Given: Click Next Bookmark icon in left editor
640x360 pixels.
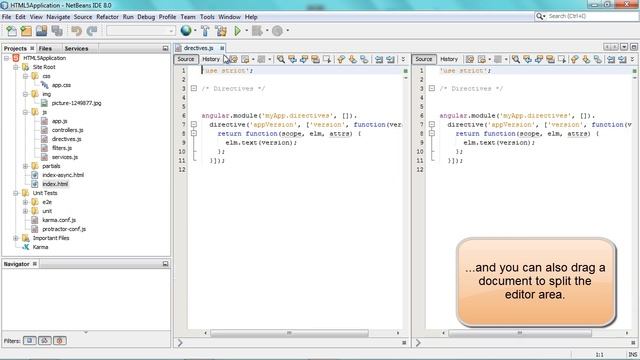Looking at the screenshot, I should click(353, 60).
